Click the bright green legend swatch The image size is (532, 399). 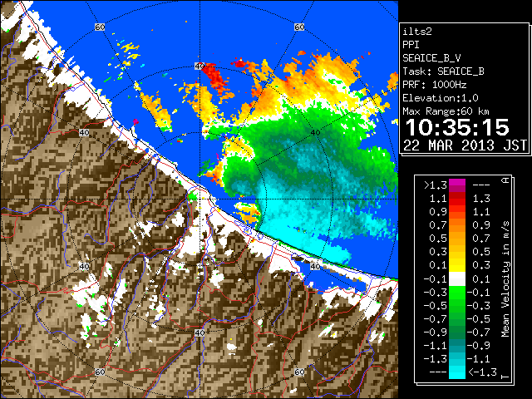[x=457, y=292]
